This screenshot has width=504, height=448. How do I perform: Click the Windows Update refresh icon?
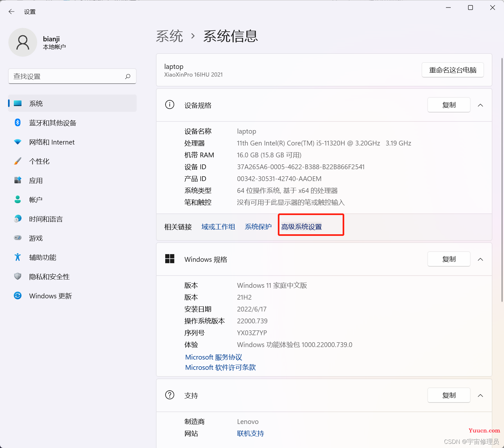click(x=18, y=295)
